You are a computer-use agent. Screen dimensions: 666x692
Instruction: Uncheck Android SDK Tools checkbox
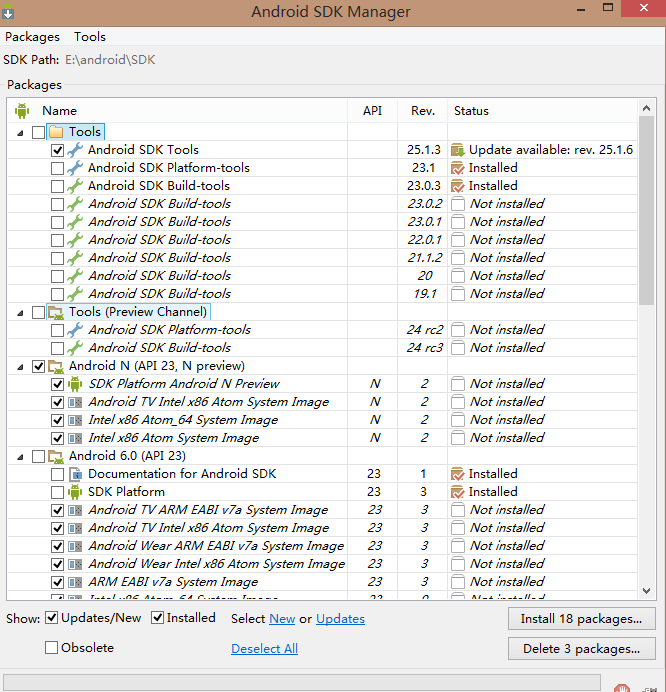click(57, 150)
